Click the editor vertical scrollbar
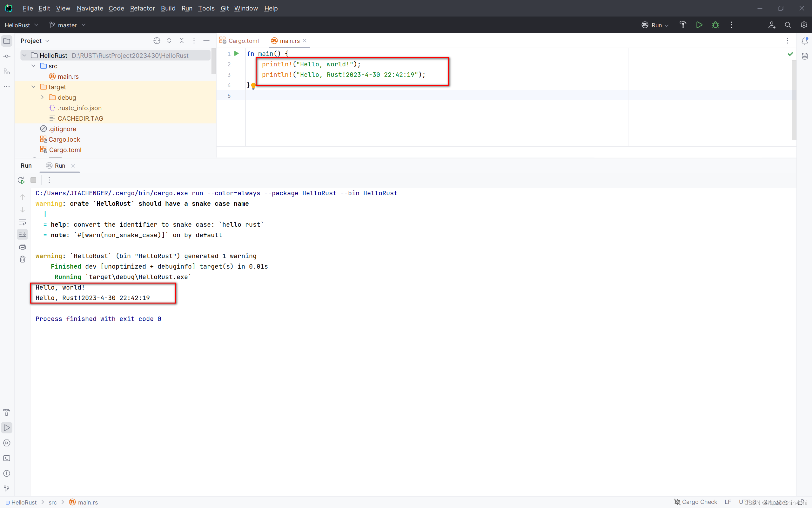Image resolution: width=812 pixels, height=508 pixels. coord(794,100)
